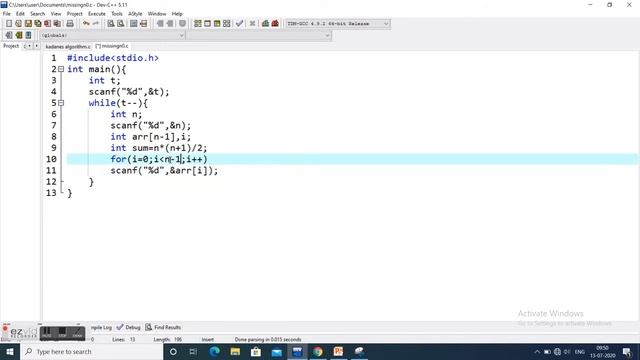Click the Undo arrow icon
This screenshot has width=640, height=360.
[86, 24]
